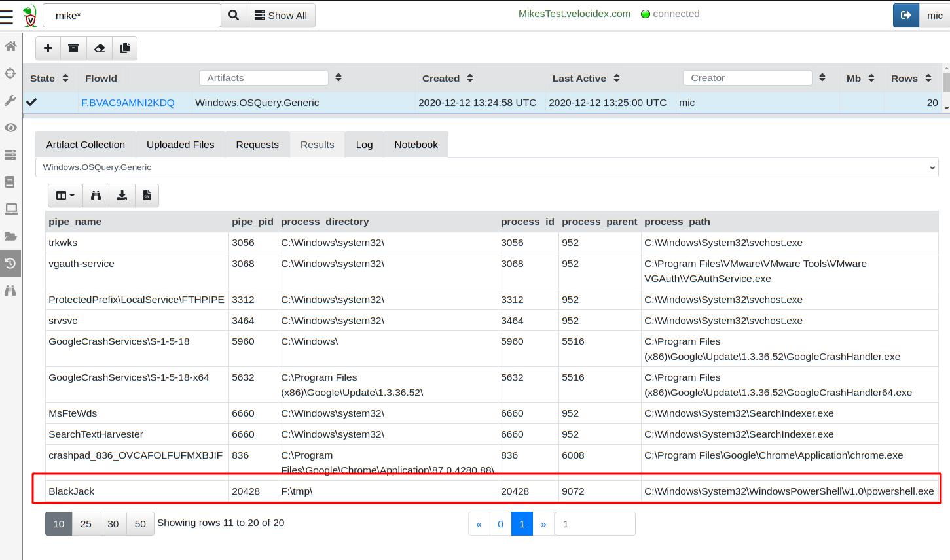Export table with the CSV file icon
Image resolution: width=950 pixels, height=560 pixels.
tap(147, 196)
